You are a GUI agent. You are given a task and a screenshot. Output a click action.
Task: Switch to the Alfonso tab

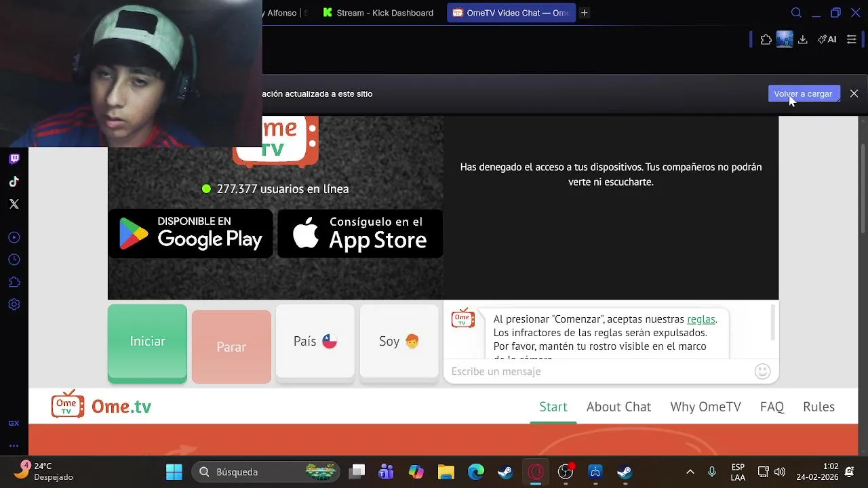[x=285, y=12]
